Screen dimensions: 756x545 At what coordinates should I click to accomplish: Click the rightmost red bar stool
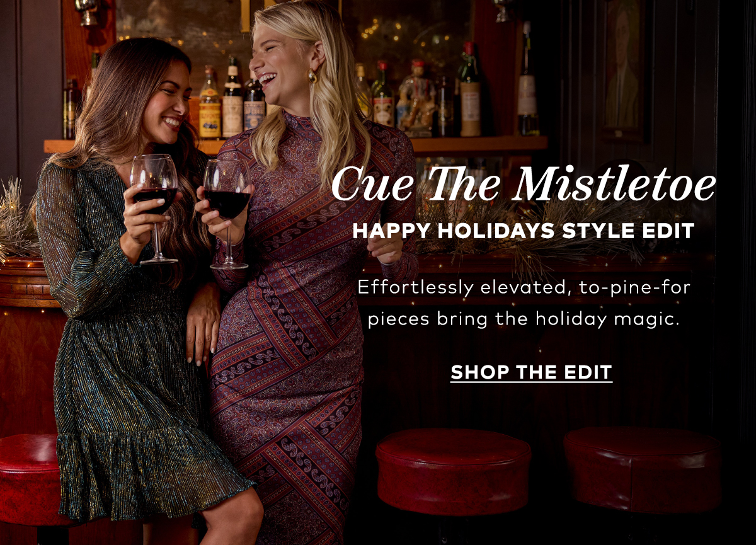click(x=643, y=469)
